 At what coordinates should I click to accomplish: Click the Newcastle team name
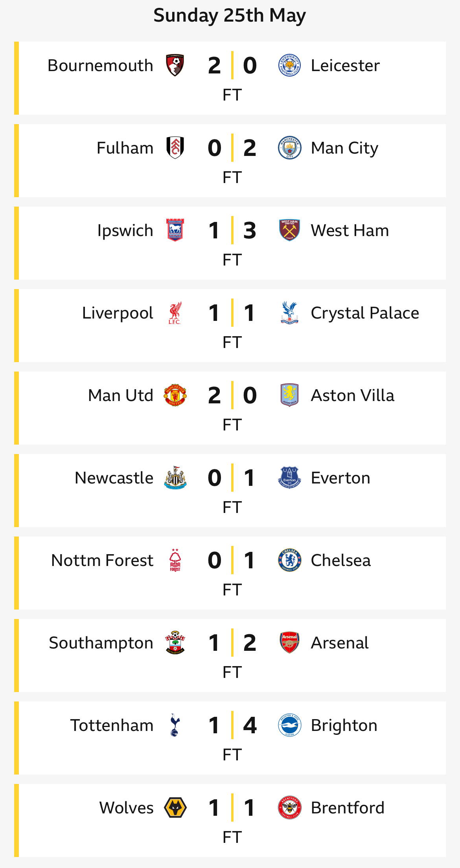(x=114, y=478)
